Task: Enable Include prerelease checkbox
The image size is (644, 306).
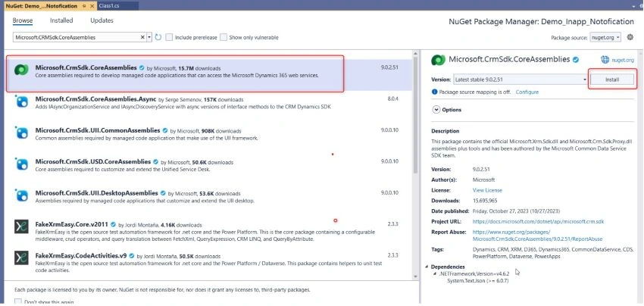Action: click(169, 37)
